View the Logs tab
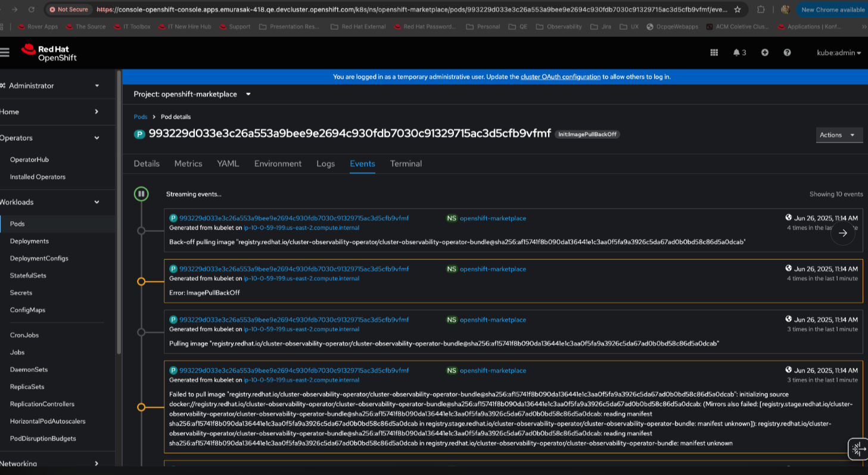Viewport: 868px width, 475px height. [x=326, y=163]
